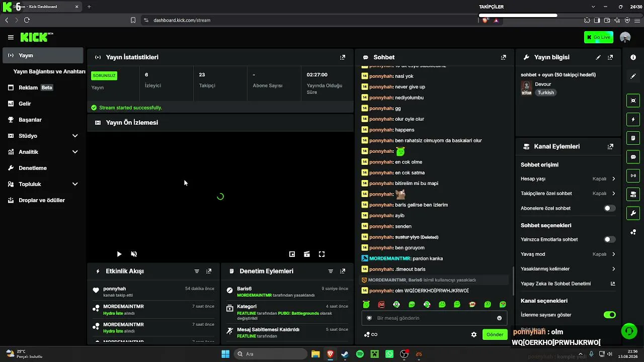Pop out the Sohbet chat panel
Image resolution: width=644 pixels, height=362 pixels.
pos(503,57)
